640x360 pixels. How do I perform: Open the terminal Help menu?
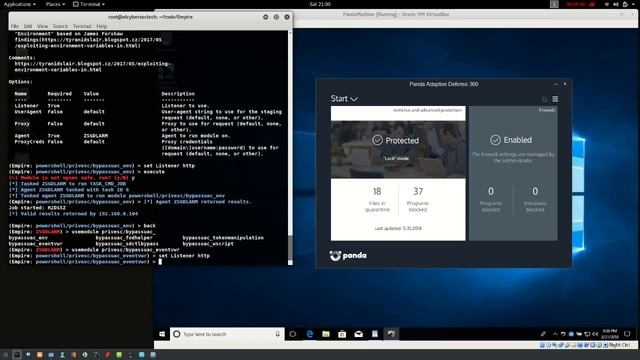(x=102, y=26)
